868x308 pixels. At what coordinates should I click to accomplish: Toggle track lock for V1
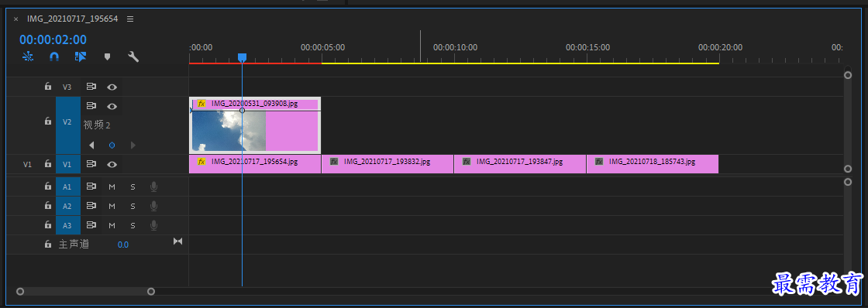tap(48, 164)
